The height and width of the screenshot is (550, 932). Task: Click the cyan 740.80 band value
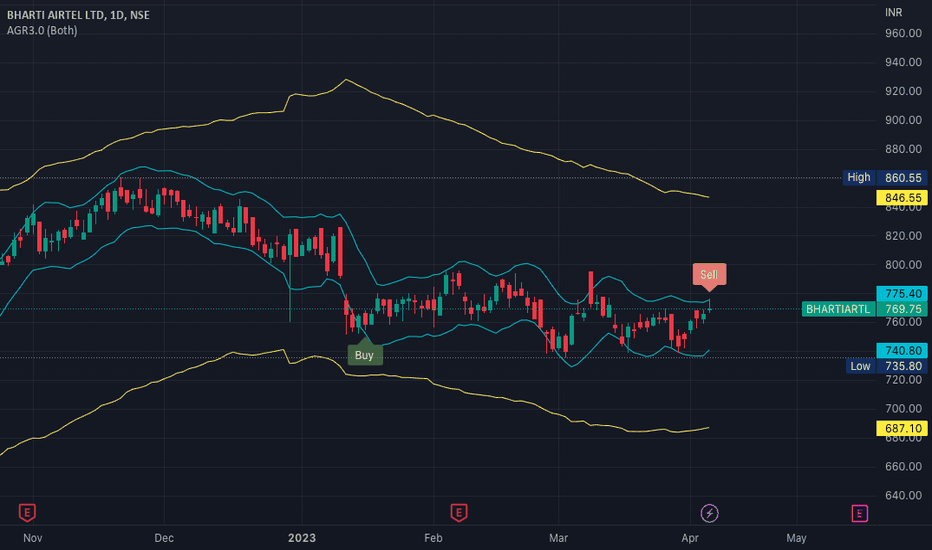coord(902,351)
